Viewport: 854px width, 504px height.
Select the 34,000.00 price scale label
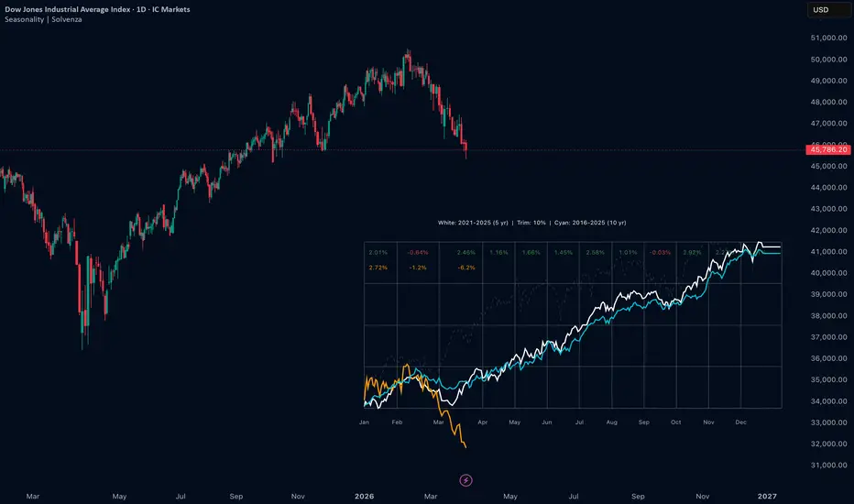click(x=829, y=401)
